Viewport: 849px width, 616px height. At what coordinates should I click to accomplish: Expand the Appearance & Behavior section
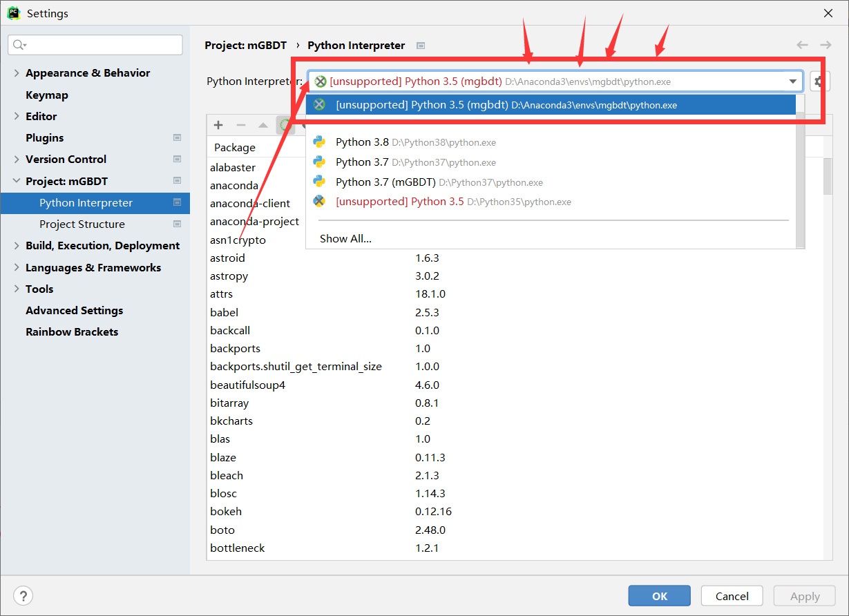coord(17,73)
